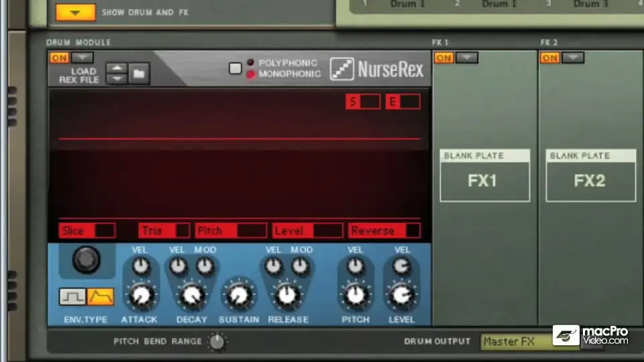This screenshot has width=644, height=362.
Task: Click the Pitch Bend Range knob
Action: [x=217, y=341]
